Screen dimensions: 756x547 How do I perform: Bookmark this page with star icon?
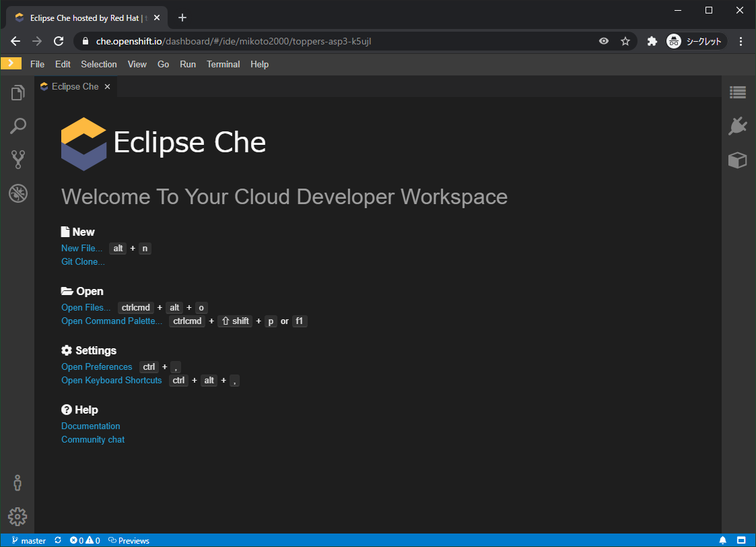point(625,42)
